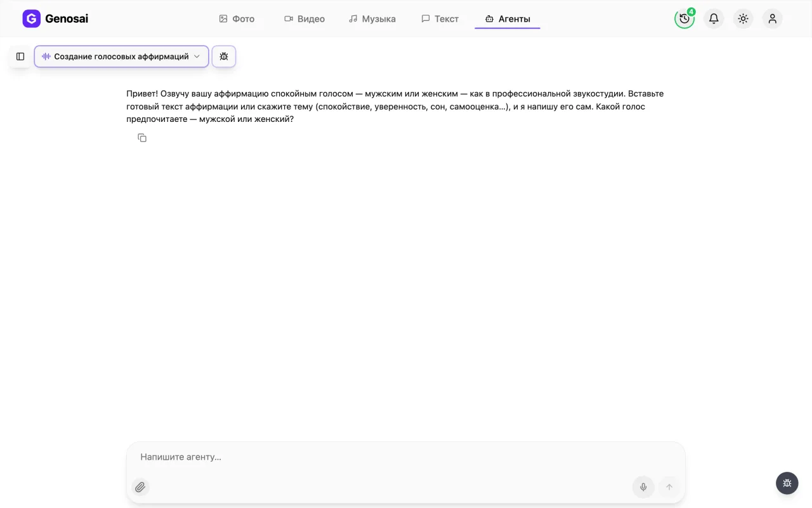
Task: Switch to the Фото tab
Action: coord(237,19)
